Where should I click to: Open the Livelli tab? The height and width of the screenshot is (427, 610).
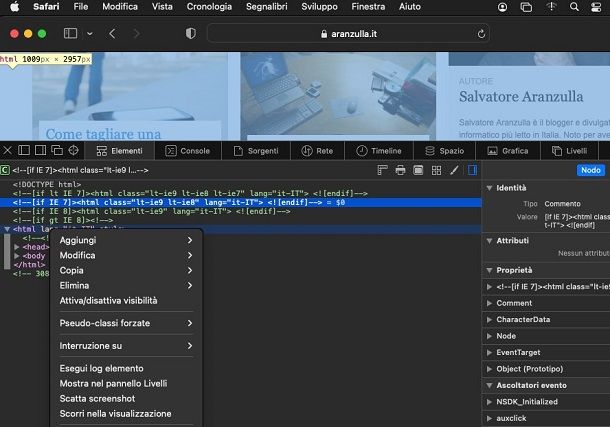pos(570,151)
